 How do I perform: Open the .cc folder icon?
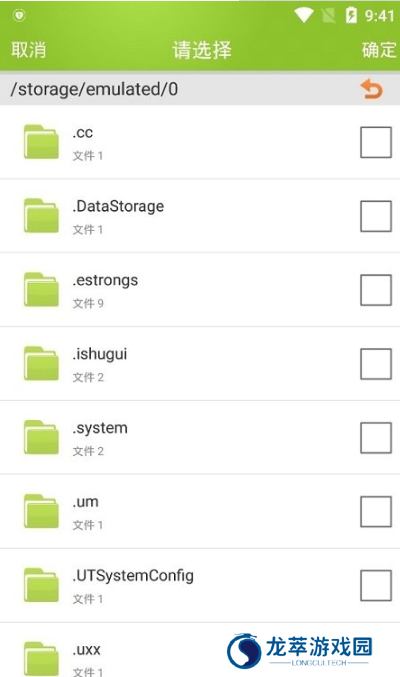[x=41, y=142]
